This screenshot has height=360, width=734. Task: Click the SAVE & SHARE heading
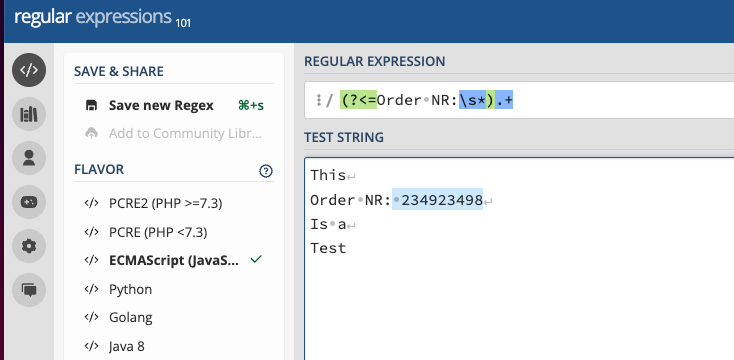[119, 72]
